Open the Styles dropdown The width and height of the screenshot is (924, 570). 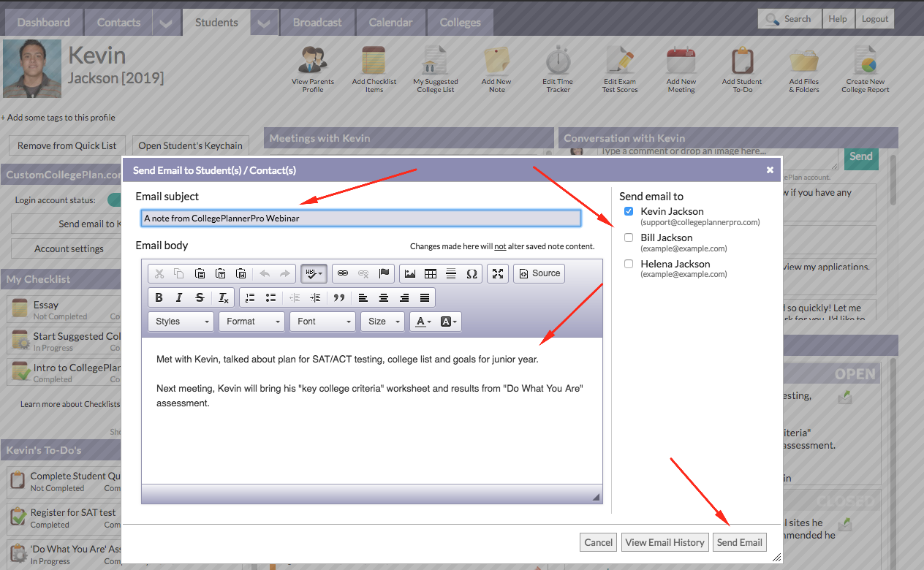(x=181, y=322)
